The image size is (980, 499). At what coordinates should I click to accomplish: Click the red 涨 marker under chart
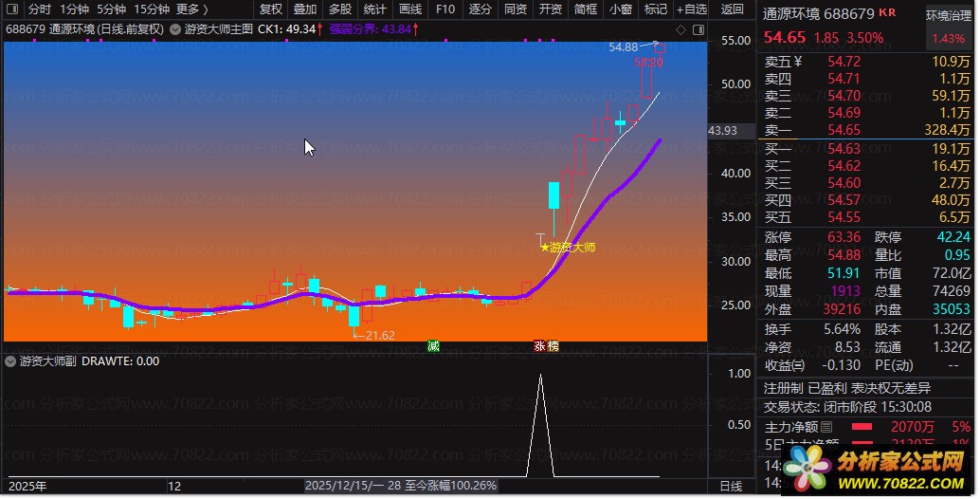(x=539, y=346)
